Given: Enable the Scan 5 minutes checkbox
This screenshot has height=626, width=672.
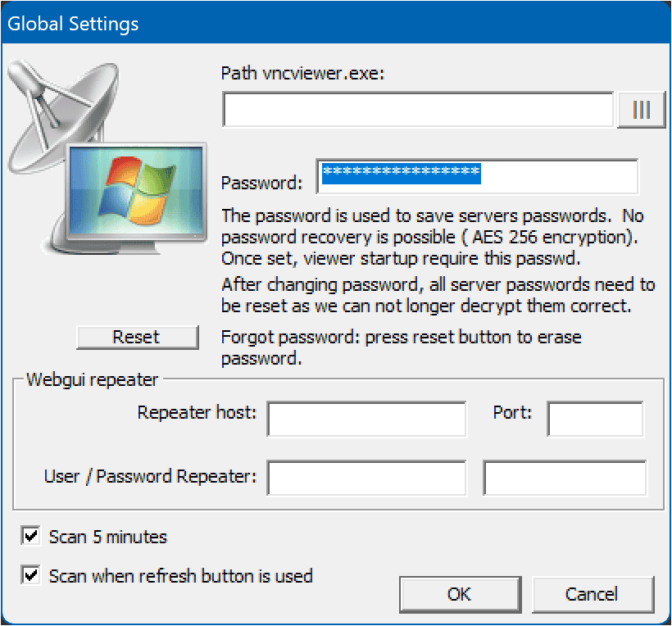Looking at the screenshot, I should [32, 537].
